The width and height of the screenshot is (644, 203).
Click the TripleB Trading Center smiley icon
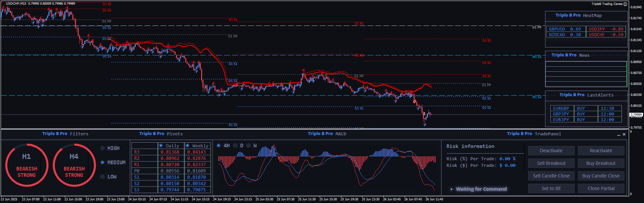(x=625, y=4)
